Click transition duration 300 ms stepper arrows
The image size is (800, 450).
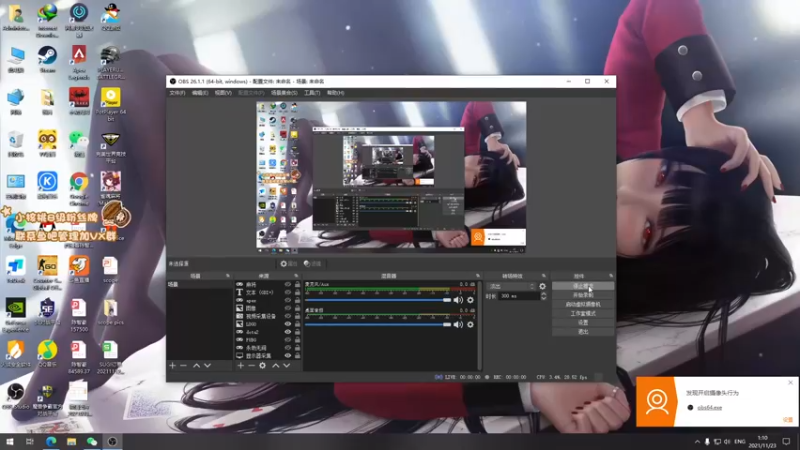click(x=543, y=296)
